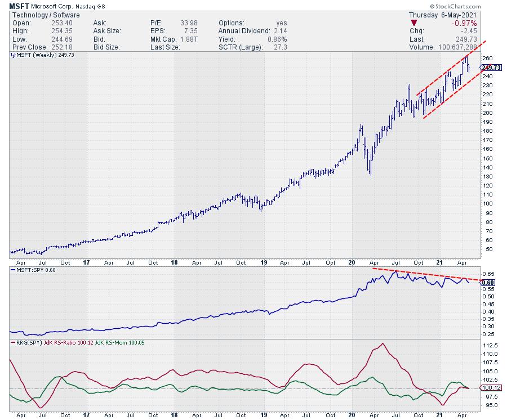Viewport: 507px width, 420px height.
Task: Click the MSFT ticker symbol title
Action: click(x=19, y=6)
